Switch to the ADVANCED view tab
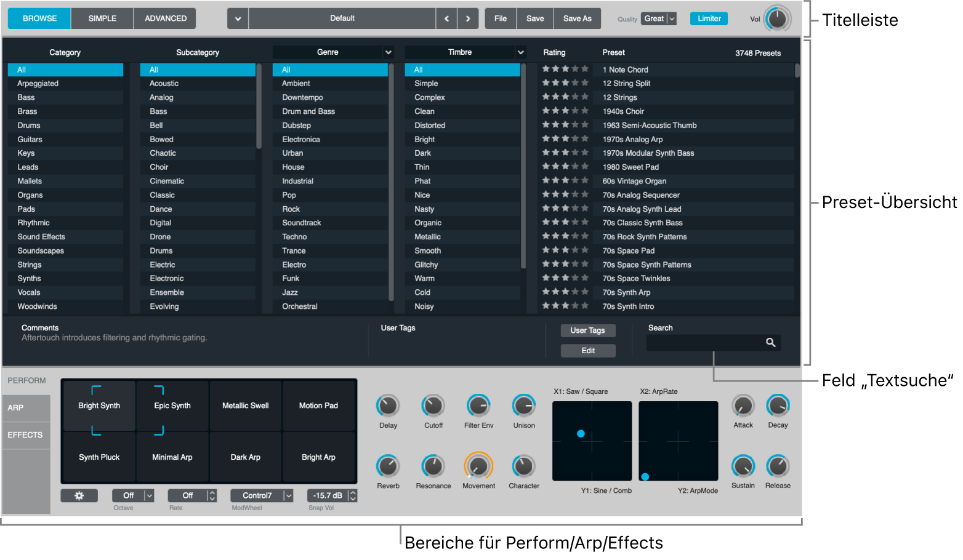 click(x=166, y=18)
